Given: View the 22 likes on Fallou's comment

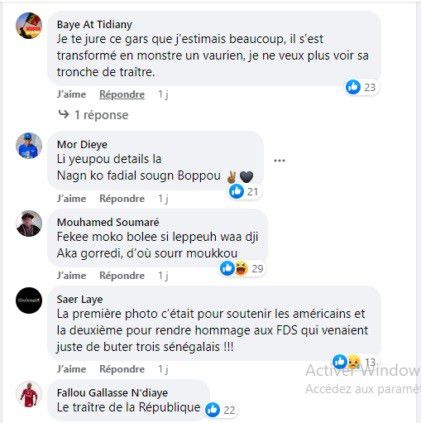Looking at the screenshot, I should (221, 410).
